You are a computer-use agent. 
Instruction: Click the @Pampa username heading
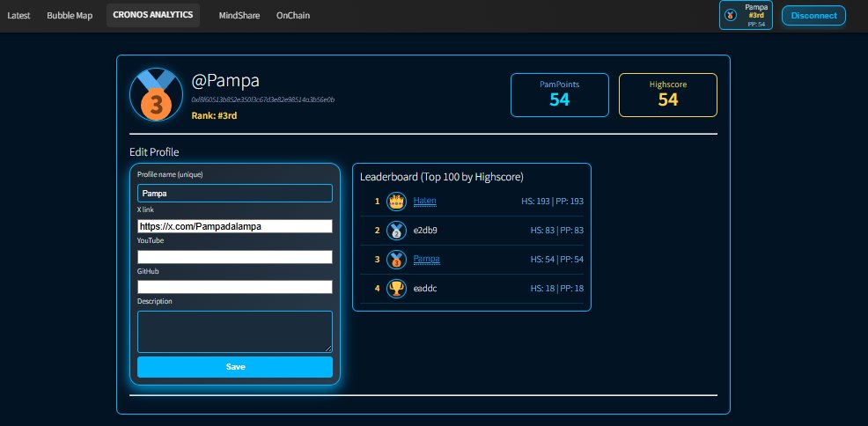(x=225, y=81)
